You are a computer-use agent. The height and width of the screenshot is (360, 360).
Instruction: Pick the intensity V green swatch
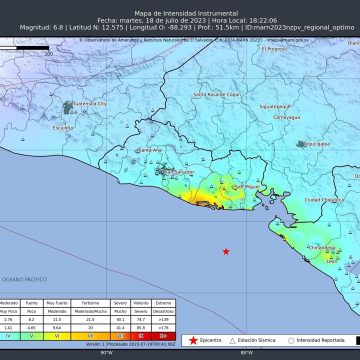pos(32,336)
